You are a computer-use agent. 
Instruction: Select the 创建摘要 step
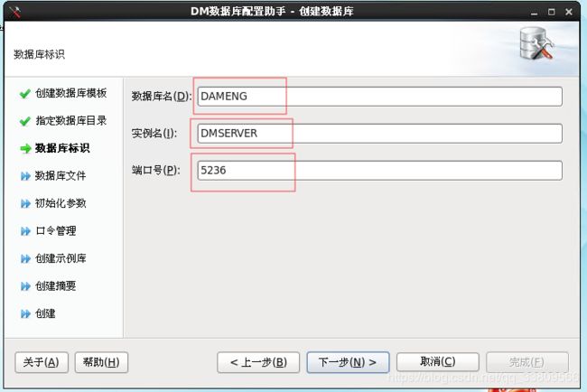(x=55, y=286)
